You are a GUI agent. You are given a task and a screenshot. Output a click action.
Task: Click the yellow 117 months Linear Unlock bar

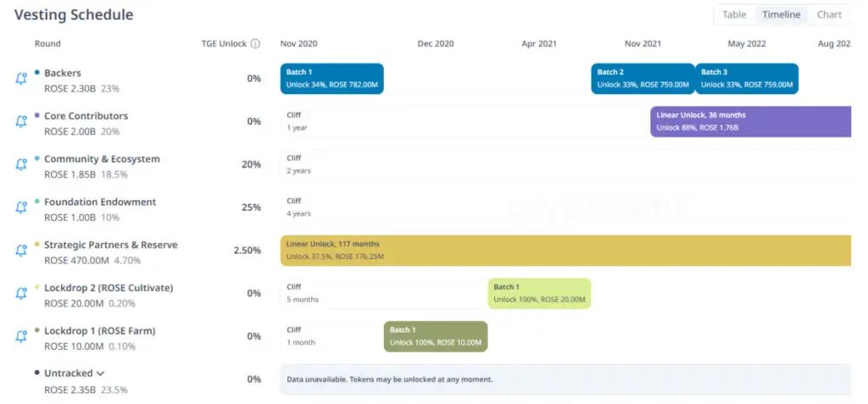[x=565, y=251]
